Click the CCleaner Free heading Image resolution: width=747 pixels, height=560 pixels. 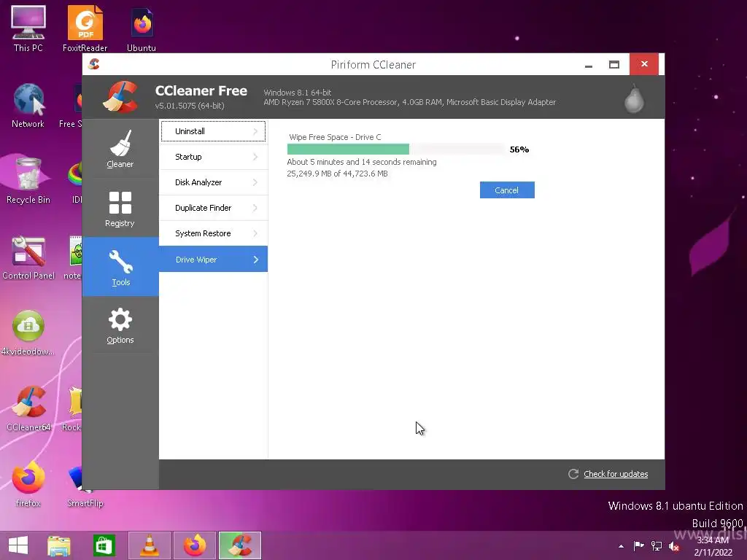pyautogui.click(x=201, y=90)
